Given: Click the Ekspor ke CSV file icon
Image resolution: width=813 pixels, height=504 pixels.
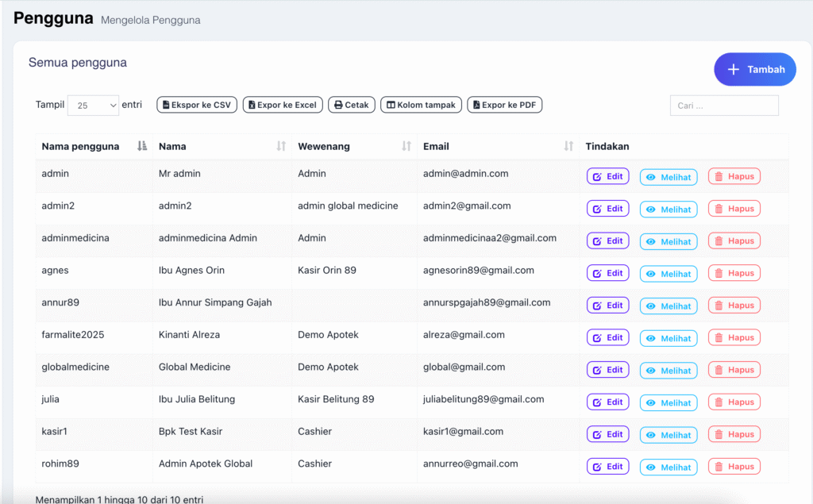Looking at the screenshot, I should [165, 105].
